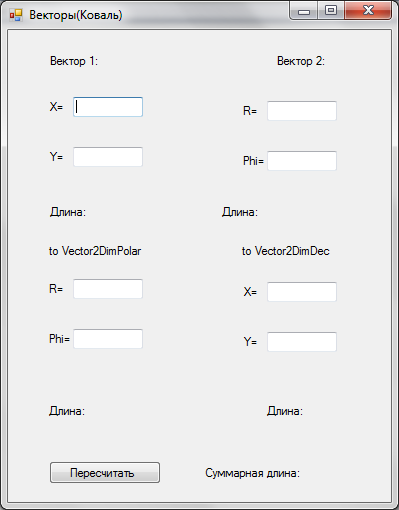This screenshot has height=510, width=399.
Task: Click the X= field below to Vector2DimDec
Action: coord(302,292)
